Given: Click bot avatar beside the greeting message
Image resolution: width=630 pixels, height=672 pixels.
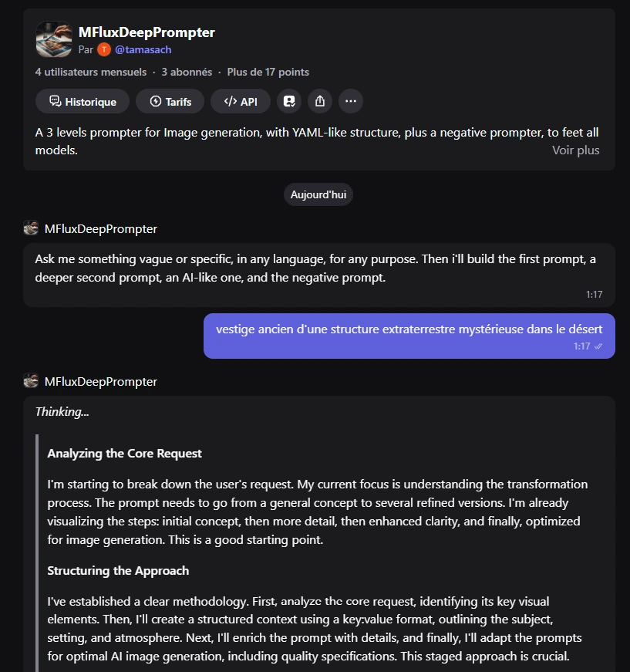Looking at the screenshot, I should pos(31,228).
